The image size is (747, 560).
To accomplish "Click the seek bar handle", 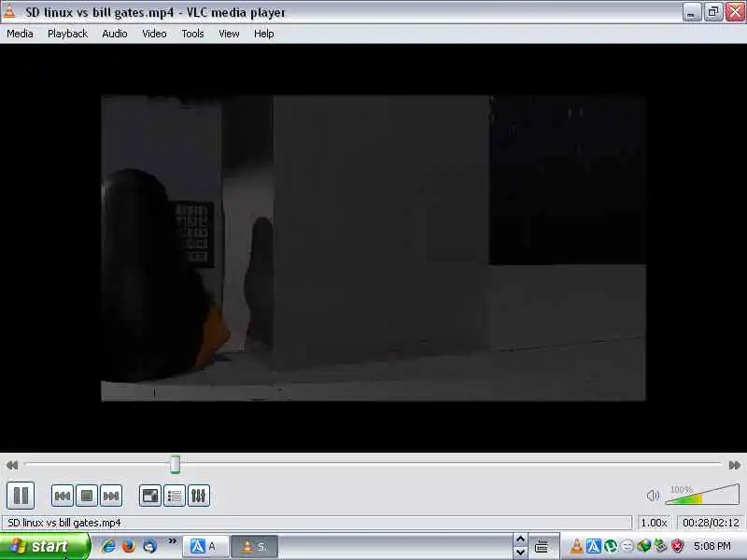I will click(x=176, y=464).
